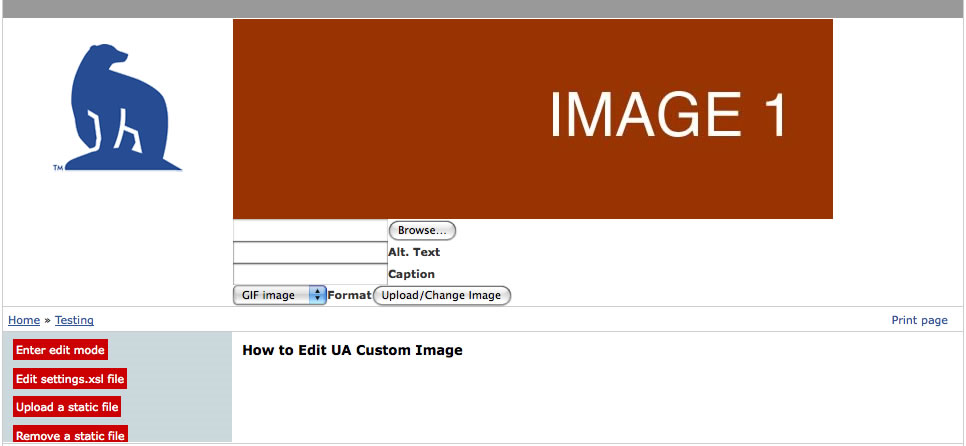Click Enter edit mode button

pyautogui.click(x=60, y=350)
